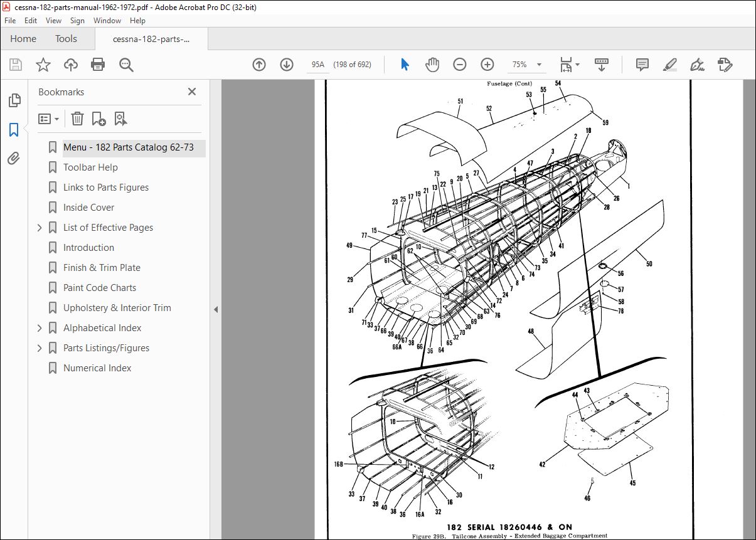Click the page number 95A field
Screen dimensions: 756x540
317,65
